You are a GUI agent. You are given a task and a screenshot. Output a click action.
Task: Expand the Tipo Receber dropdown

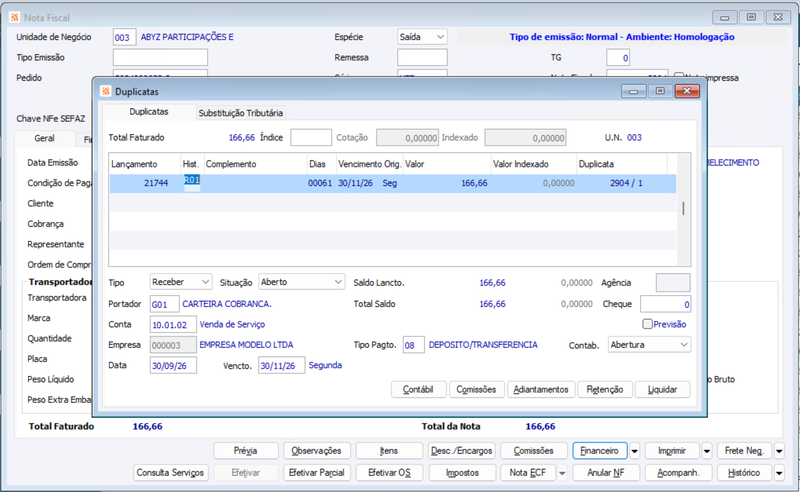205,282
